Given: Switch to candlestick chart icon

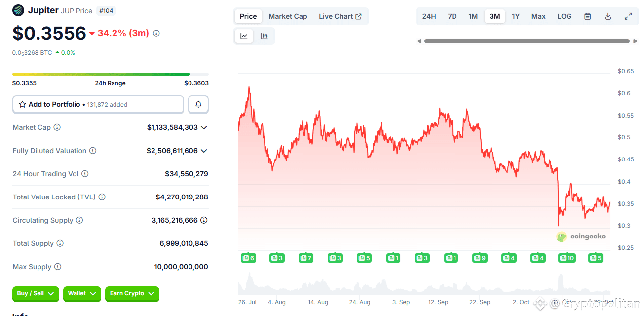Looking at the screenshot, I should 265,36.
